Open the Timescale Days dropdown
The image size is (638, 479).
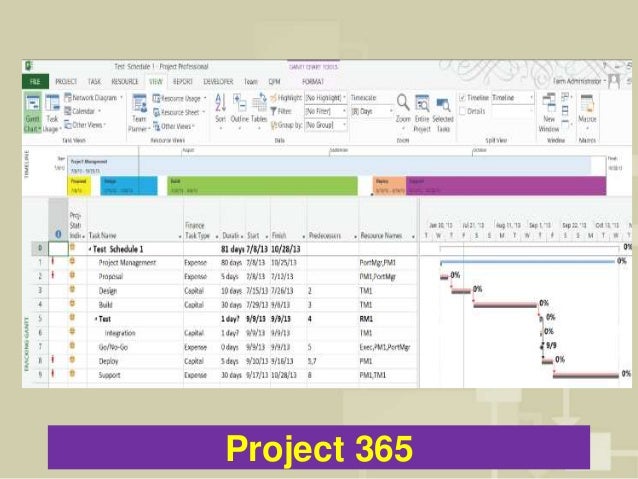[371, 112]
